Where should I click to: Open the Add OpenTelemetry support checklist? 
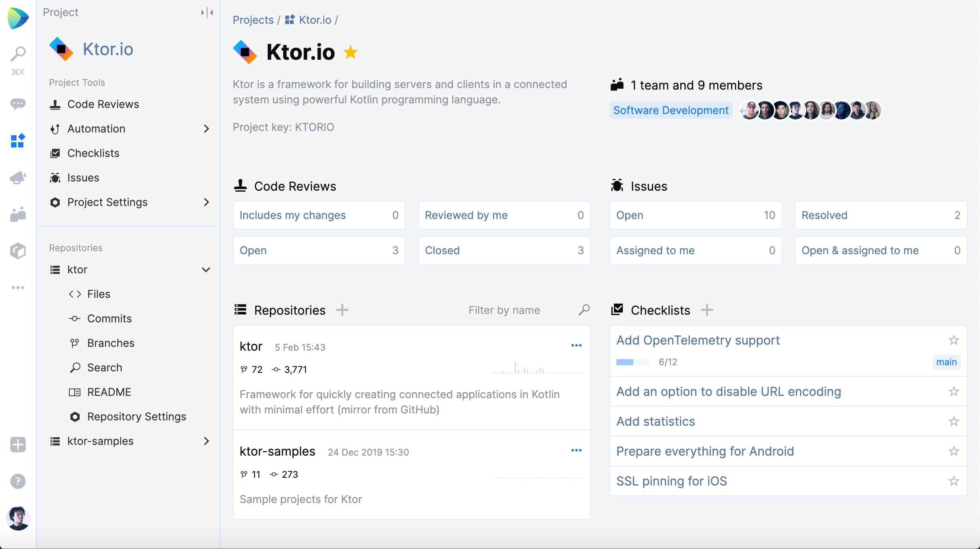698,340
